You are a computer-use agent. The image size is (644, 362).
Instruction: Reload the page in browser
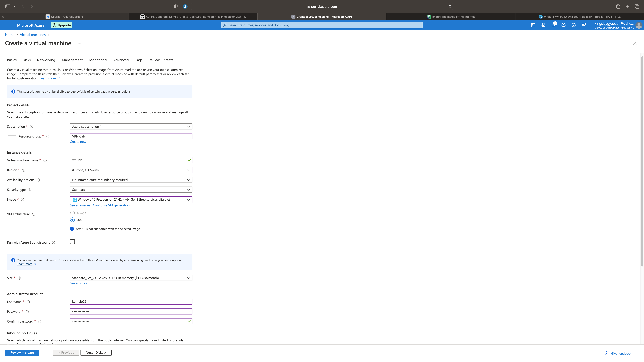click(450, 7)
